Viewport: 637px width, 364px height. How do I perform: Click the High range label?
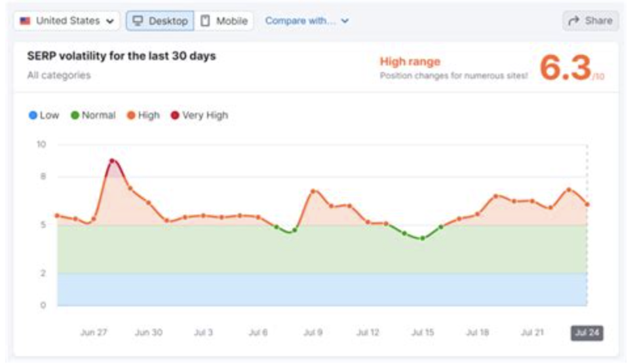410,62
